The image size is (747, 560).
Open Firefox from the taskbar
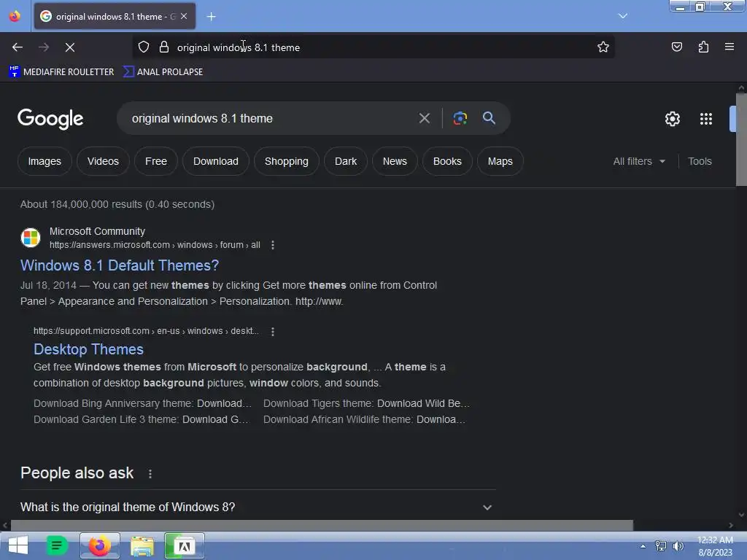[99, 545]
